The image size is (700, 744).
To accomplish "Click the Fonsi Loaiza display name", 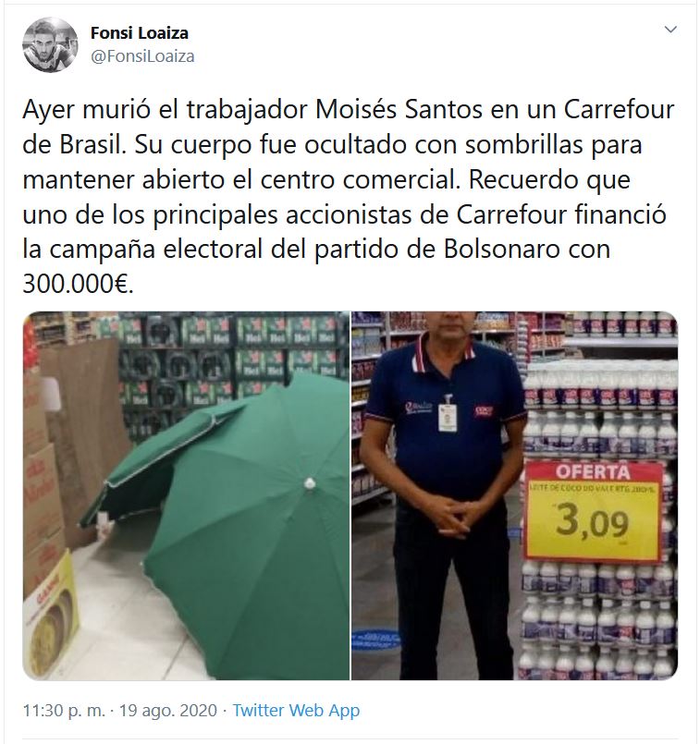I will click(x=139, y=33).
